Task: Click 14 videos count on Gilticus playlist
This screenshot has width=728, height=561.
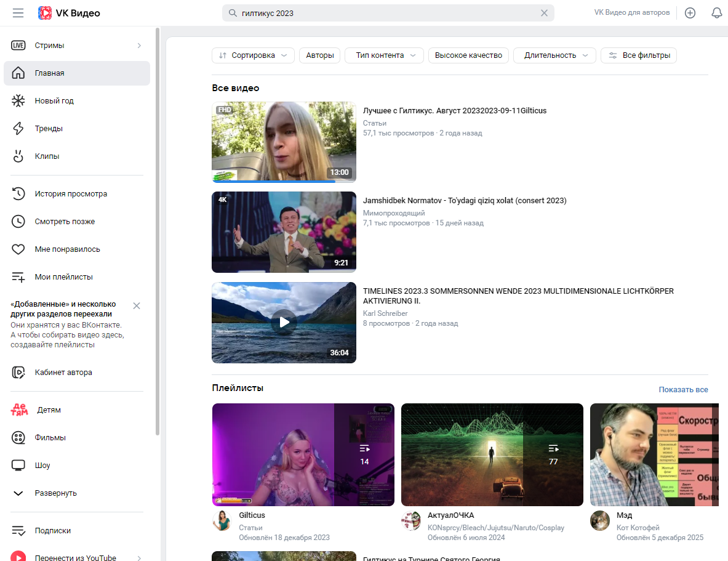Action: 364,455
